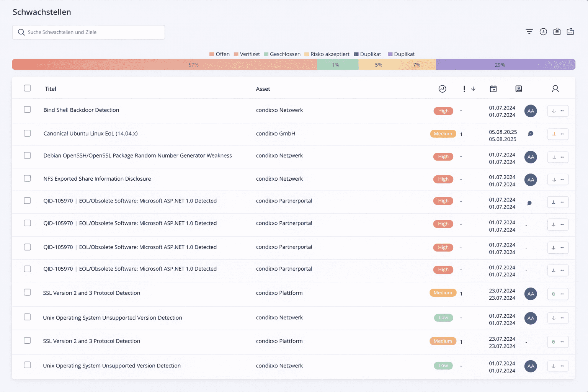This screenshot has width=588, height=392.
Task: Sort the table by the Asset column
Action: [x=263, y=88]
